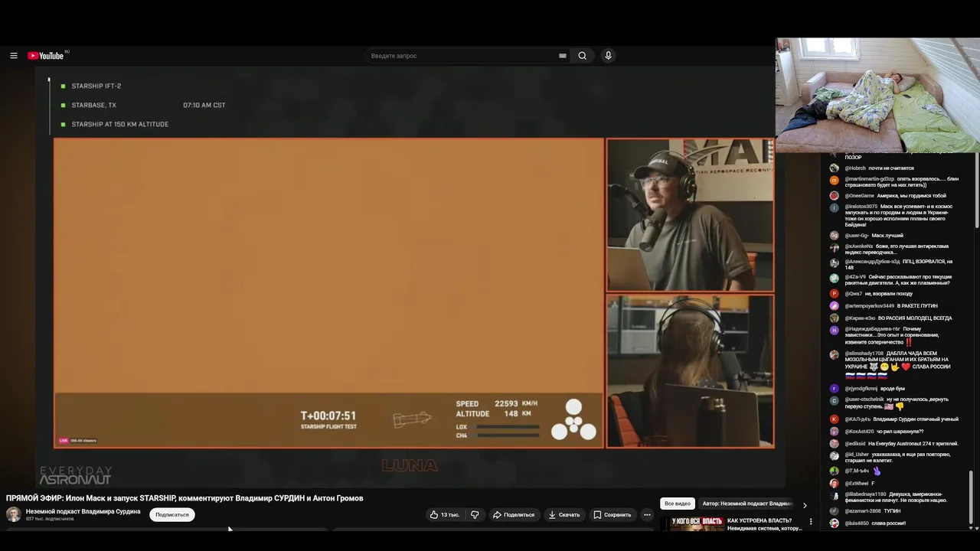980x551 pixels.
Task: Open 'КАК УСТРОЕНА ВЛАСТЬ?' recommended video thumbnail
Action: [x=691, y=524]
